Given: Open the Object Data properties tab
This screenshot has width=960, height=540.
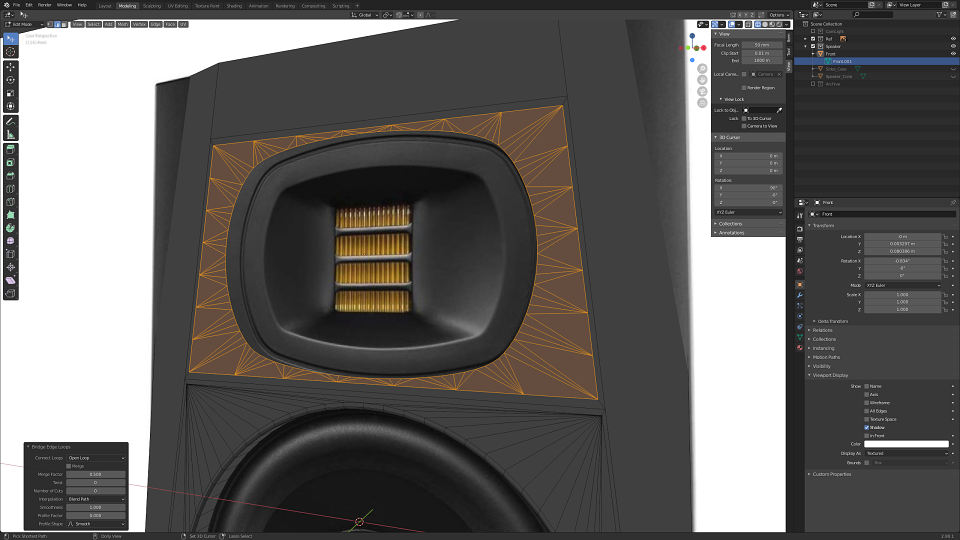Looking at the screenshot, I should (800, 337).
